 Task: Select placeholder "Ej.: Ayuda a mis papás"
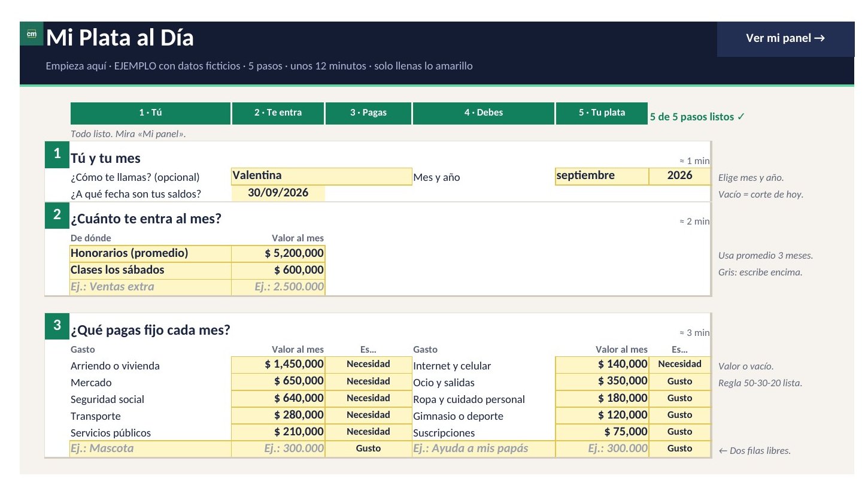coord(484,448)
